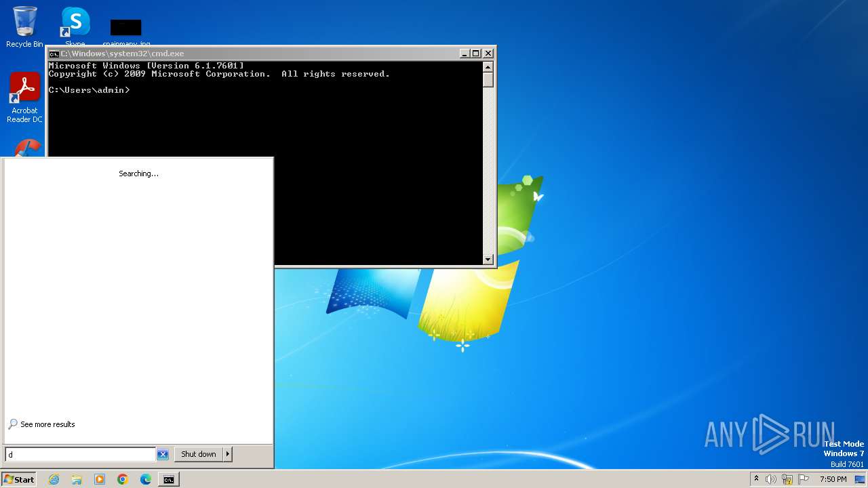
Task: Click the 7:50 PM clock
Action: (833, 479)
